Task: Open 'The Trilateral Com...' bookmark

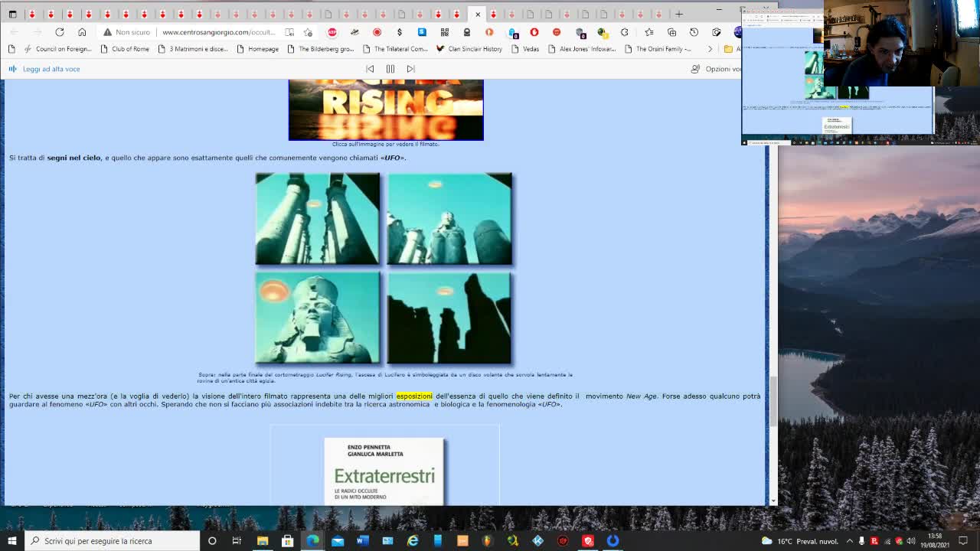Action: [395, 49]
